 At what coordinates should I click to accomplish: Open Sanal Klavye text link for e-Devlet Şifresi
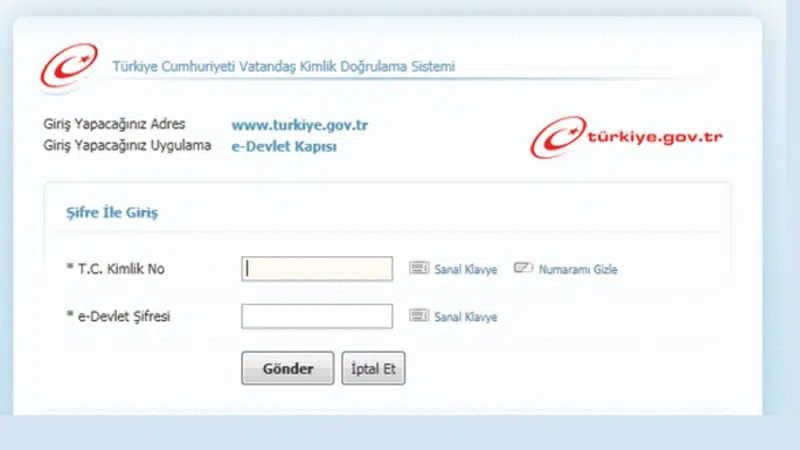(x=465, y=317)
